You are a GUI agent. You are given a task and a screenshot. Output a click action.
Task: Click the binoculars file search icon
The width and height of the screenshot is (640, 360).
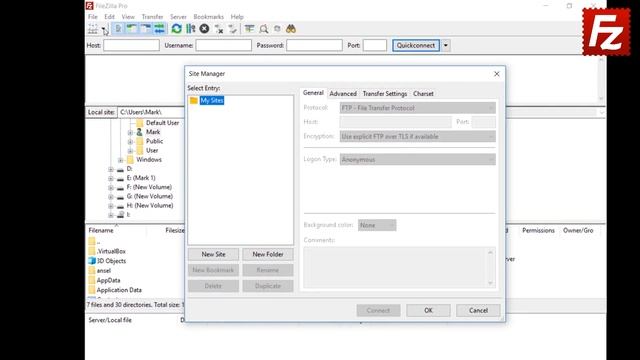point(291,29)
